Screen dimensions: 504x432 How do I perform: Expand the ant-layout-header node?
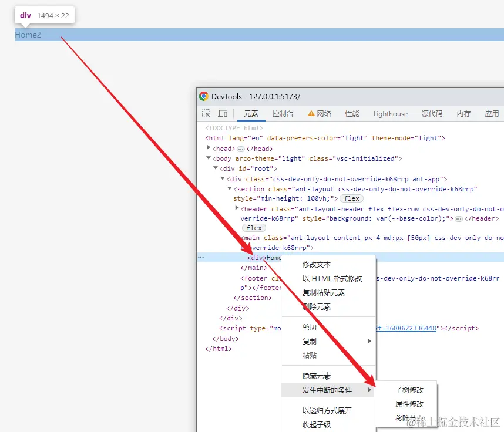(x=237, y=208)
